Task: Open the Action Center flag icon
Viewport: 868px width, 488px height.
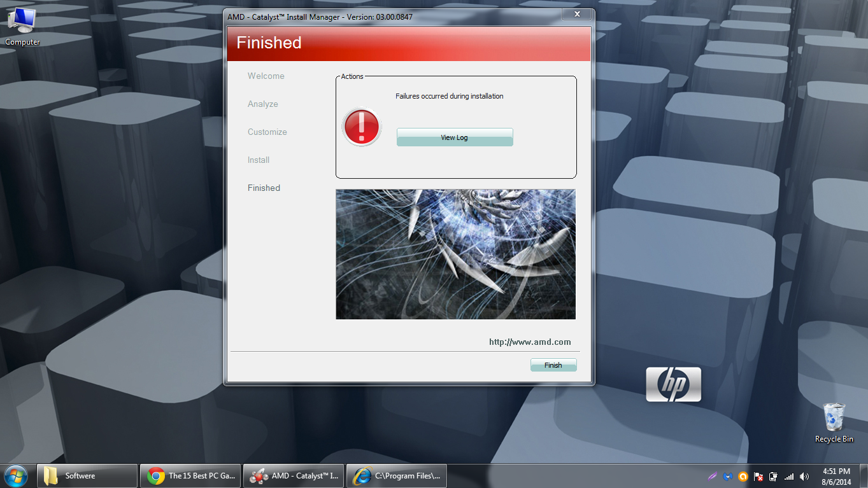Action: [x=758, y=477]
